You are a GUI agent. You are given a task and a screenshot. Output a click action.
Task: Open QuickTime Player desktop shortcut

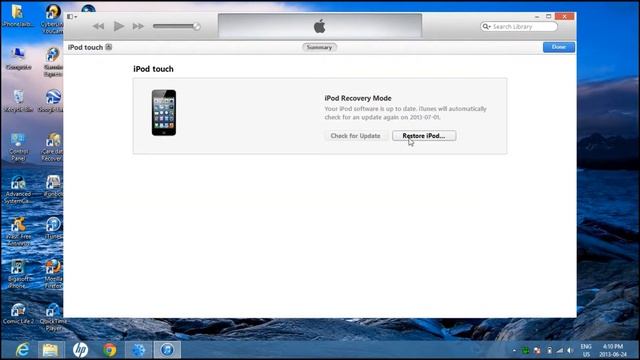pyautogui.click(x=53, y=318)
